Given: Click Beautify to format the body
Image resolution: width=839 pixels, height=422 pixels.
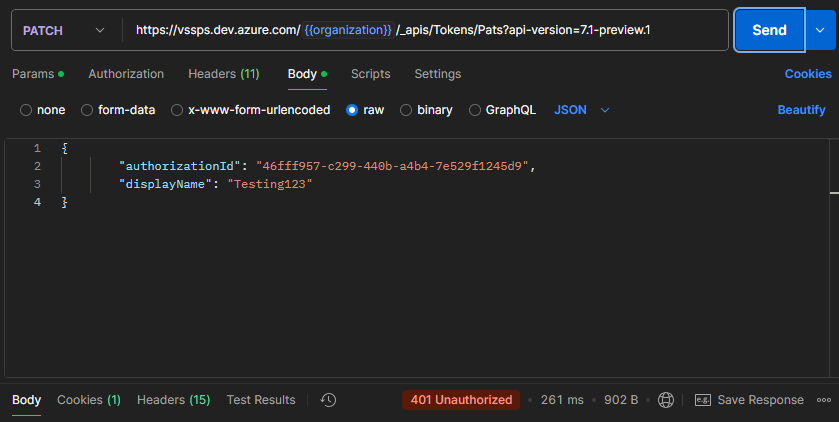Looking at the screenshot, I should tap(801, 110).
